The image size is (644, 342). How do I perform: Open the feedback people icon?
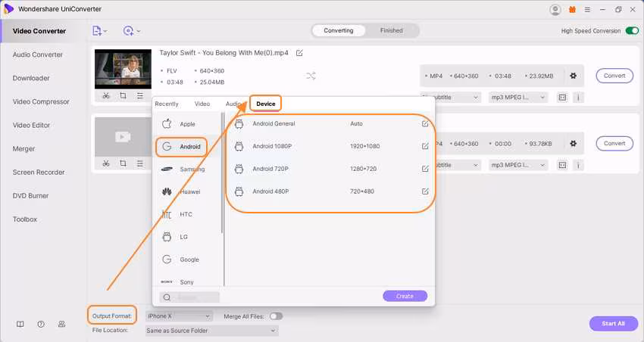[x=61, y=324]
